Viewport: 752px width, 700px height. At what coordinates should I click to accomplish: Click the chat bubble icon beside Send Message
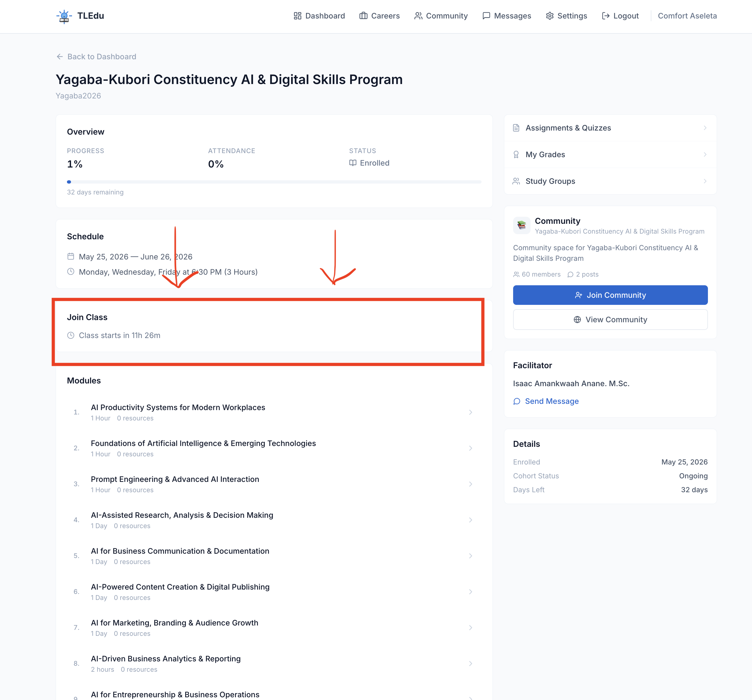[x=517, y=401]
